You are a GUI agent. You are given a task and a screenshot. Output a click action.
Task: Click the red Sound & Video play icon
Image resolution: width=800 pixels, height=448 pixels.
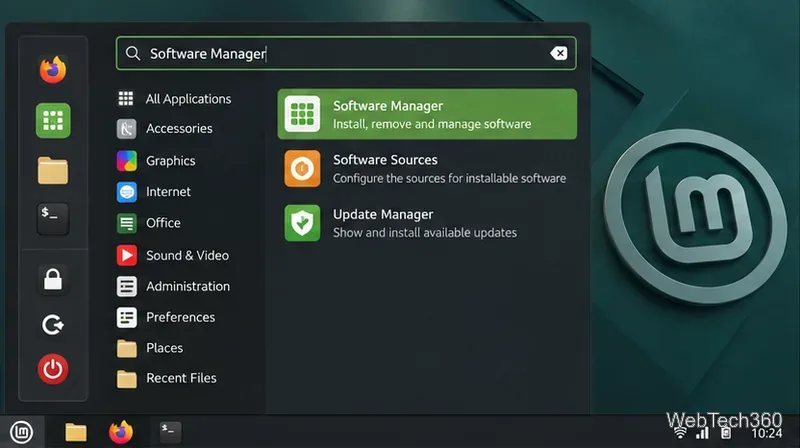pos(127,255)
